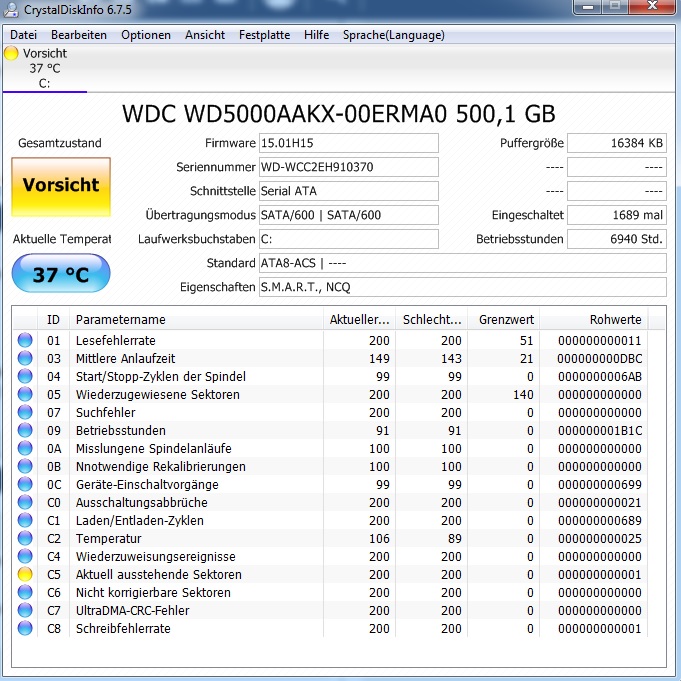Image resolution: width=681 pixels, height=681 pixels.
Task: Click the Eingeschaltet field 1689 mal
Action: click(x=617, y=215)
